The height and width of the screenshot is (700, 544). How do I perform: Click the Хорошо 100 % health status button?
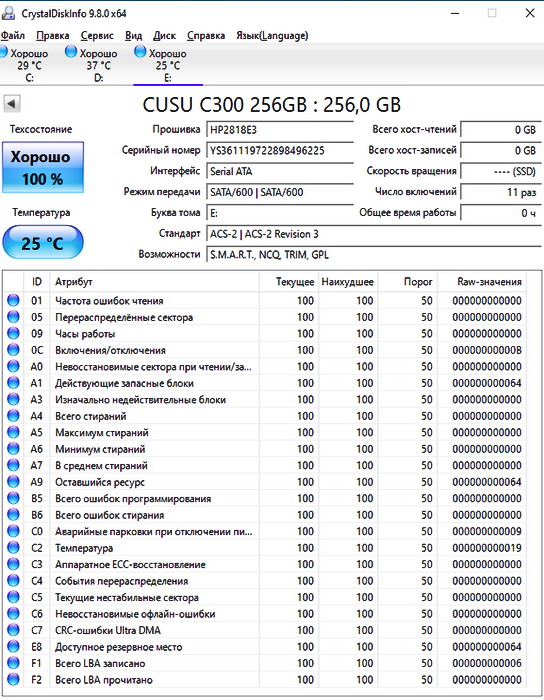coord(43,167)
